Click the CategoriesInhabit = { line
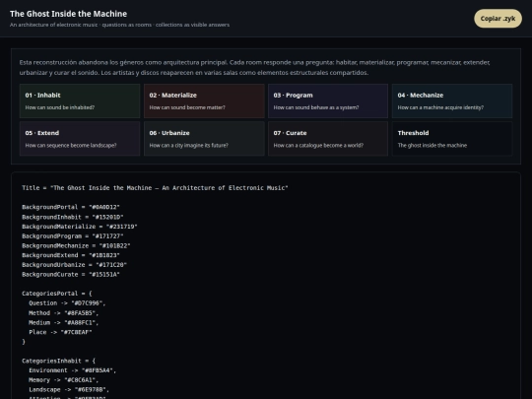Screen dimensions: 532x399 (59, 361)
